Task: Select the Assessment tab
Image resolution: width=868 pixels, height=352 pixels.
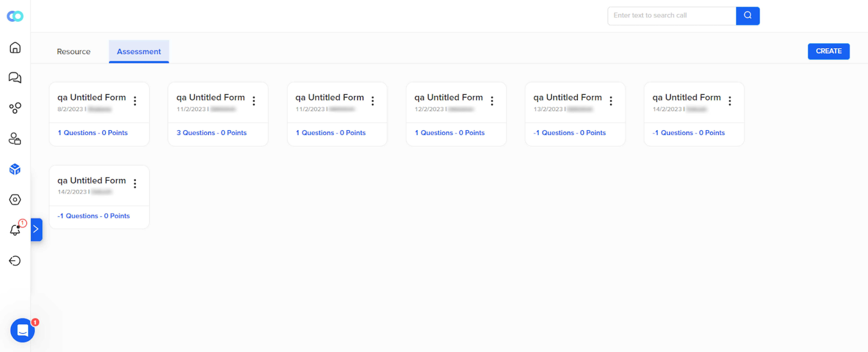Action: [138, 52]
